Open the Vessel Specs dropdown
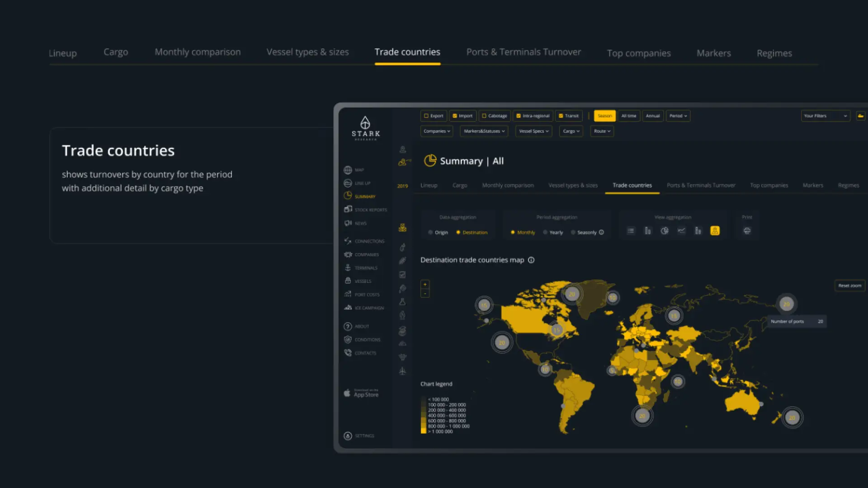Image resolution: width=868 pixels, height=488 pixels. (x=533, y=131)
